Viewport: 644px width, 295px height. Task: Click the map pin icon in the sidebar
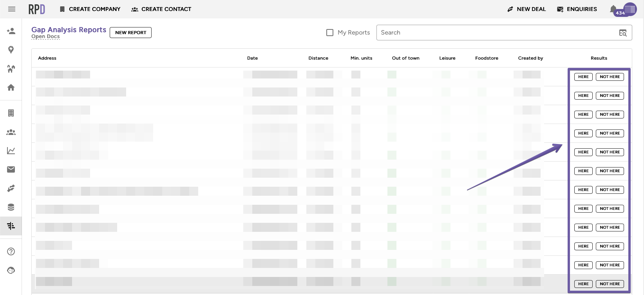pos(11,50)
